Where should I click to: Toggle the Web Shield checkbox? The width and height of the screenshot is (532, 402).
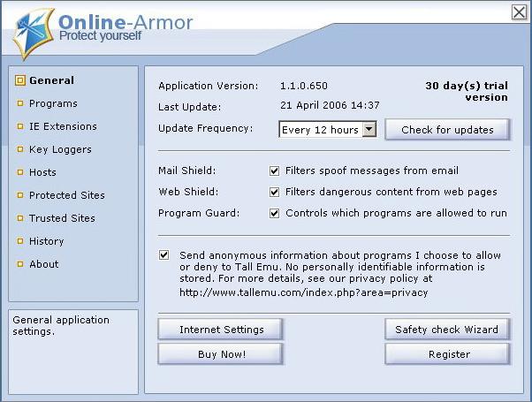274,192
